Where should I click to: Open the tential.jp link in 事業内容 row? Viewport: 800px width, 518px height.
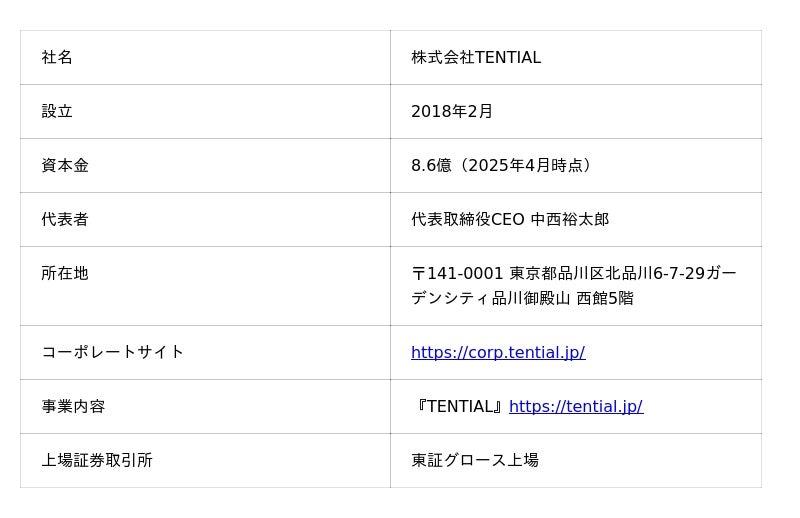point(575,406)
